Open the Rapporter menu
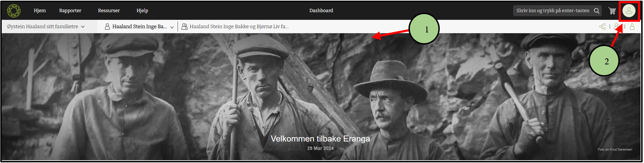This screenshot has width=644, height=163. coord(70,11)
